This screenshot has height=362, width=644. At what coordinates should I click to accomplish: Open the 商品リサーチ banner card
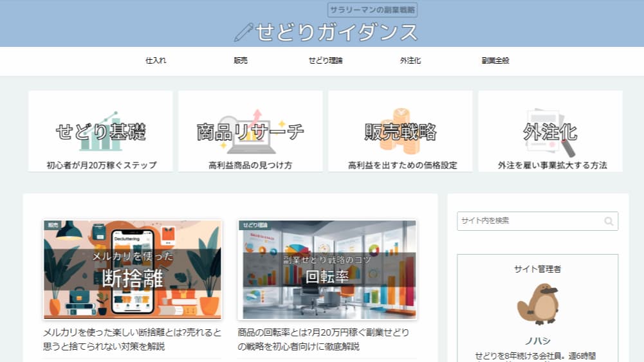point(250,131)
